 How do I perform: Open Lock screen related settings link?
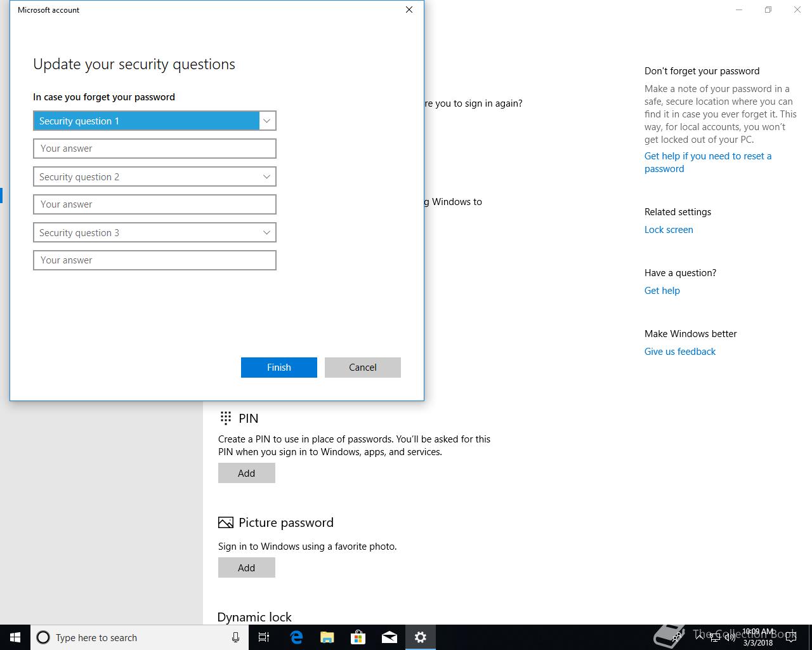coord(669,230)
